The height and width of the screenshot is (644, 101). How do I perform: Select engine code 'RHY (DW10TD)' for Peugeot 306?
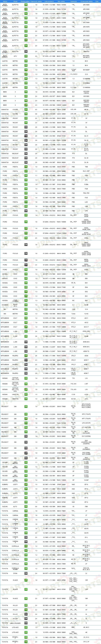pyautogui.click(x=86, y=458)
